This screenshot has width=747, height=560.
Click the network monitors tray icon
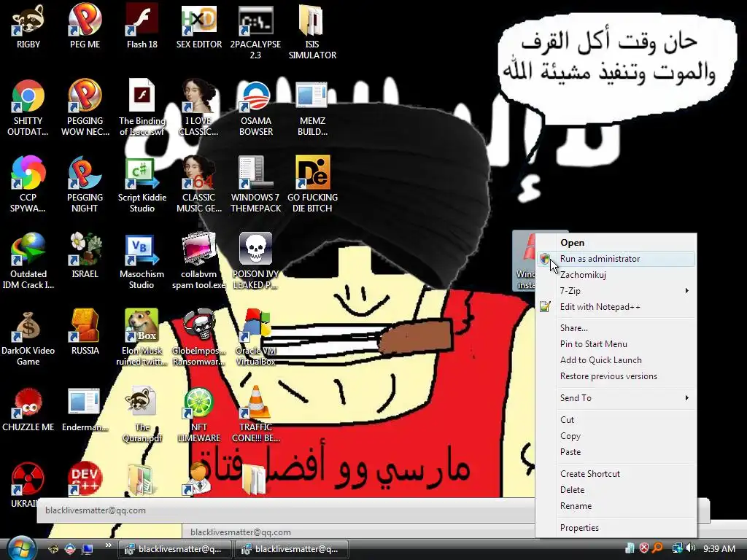(677, 548)
